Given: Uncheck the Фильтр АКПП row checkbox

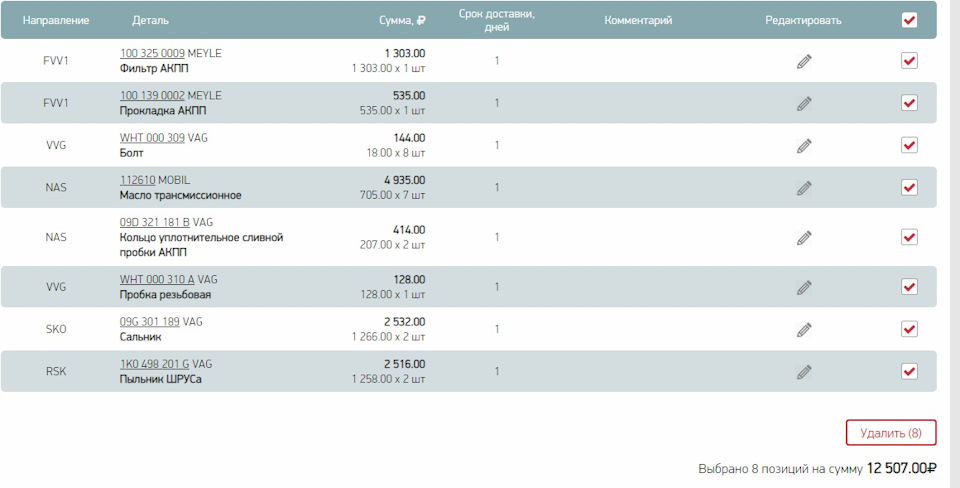Looking at the screenshot, I should 909,61.
